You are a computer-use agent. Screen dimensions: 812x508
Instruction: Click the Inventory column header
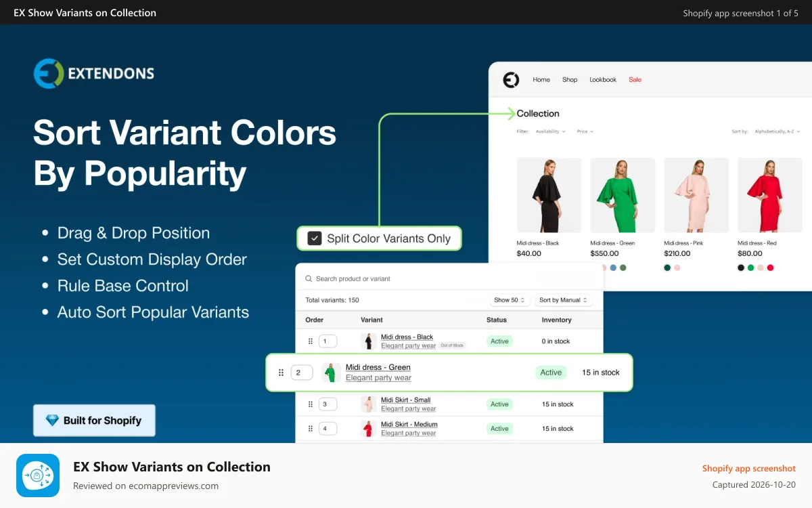point(557,320)
